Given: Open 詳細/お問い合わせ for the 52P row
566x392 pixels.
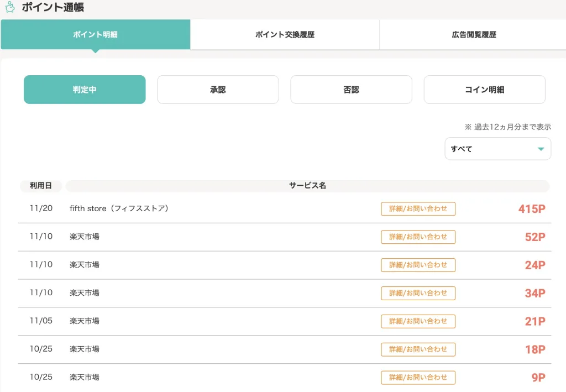Looking at the screenshot, I should pos(418,237).
